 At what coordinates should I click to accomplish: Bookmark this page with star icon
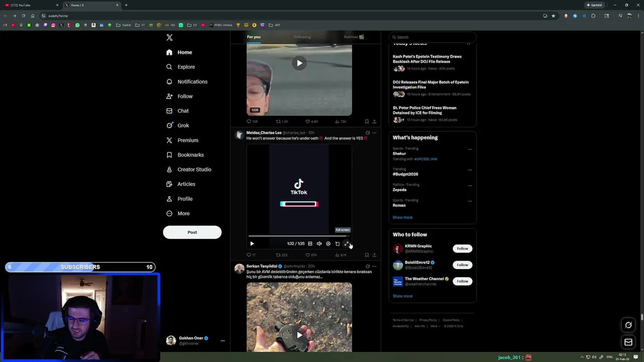pyautogui.click(x=553, y=16)
